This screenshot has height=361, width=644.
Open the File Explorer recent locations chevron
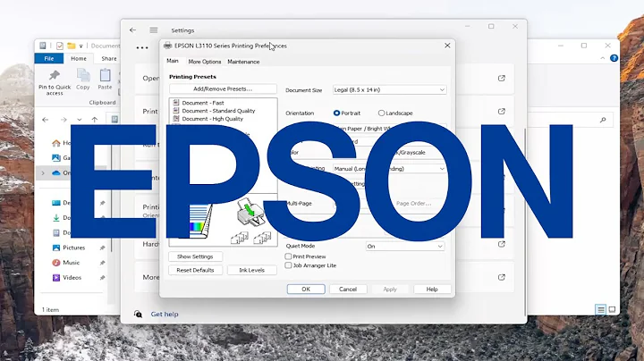point(80,120)
